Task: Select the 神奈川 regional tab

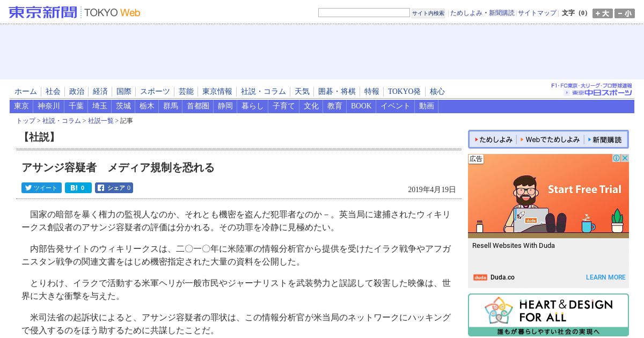Action: 49,106
